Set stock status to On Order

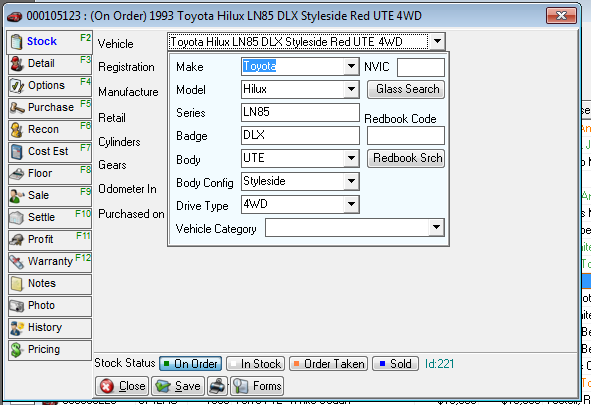(191, 364)
